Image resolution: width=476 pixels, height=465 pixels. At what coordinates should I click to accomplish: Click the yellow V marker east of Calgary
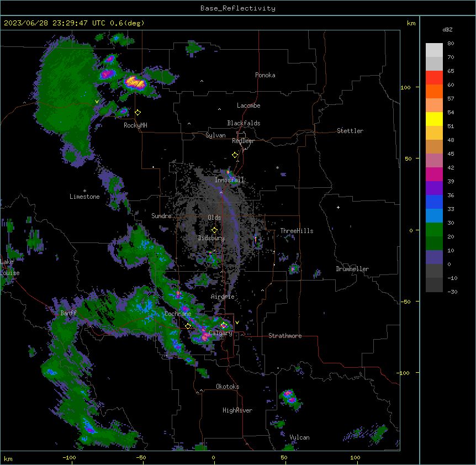click(237, 323)
